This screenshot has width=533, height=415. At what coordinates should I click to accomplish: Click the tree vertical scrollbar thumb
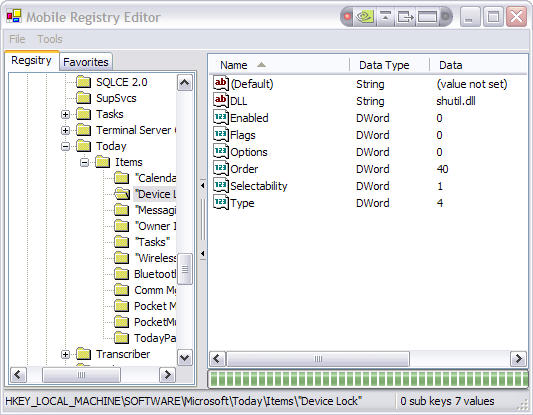[185, 269]
